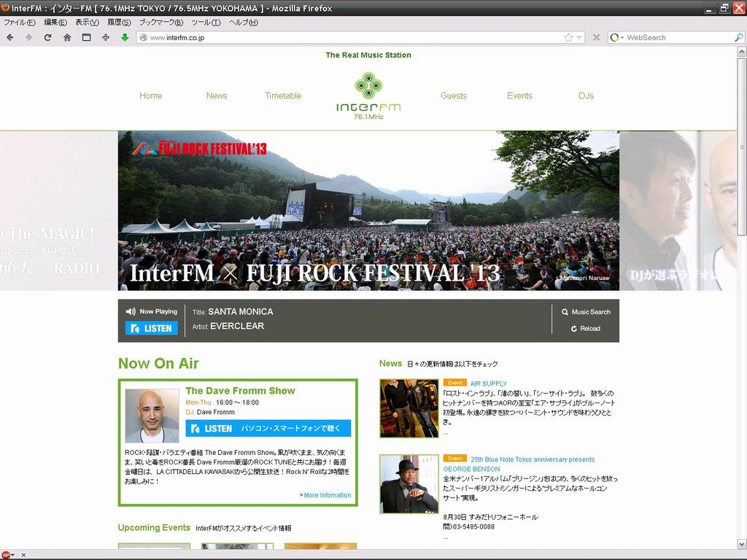Viewport: 747px width, 560px height.
Task: Click the More Infomation link
Action: point(325,495)
